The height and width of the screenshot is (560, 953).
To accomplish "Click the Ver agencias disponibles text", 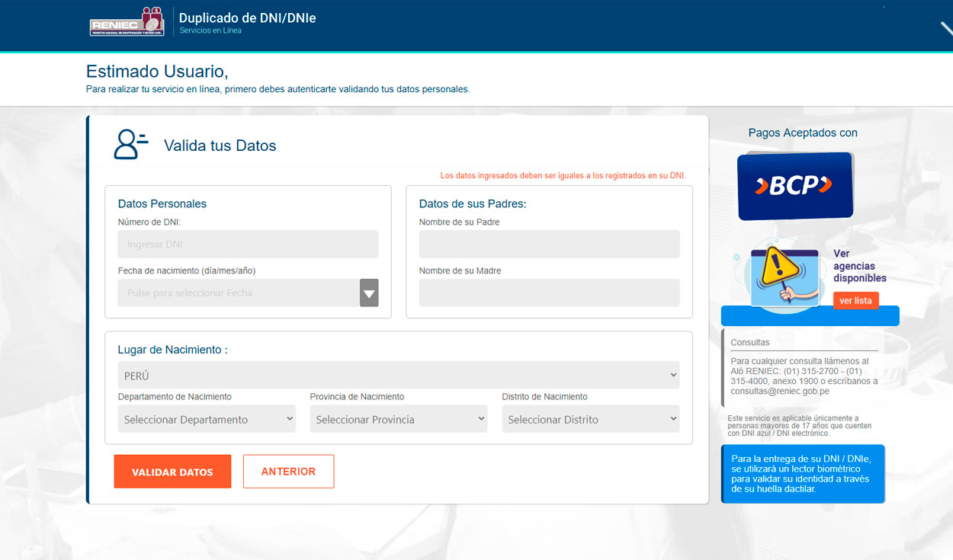I will click(859, 266).
